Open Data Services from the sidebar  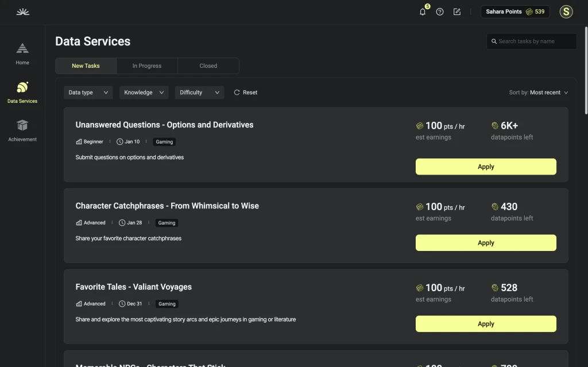tap(22, 92)
